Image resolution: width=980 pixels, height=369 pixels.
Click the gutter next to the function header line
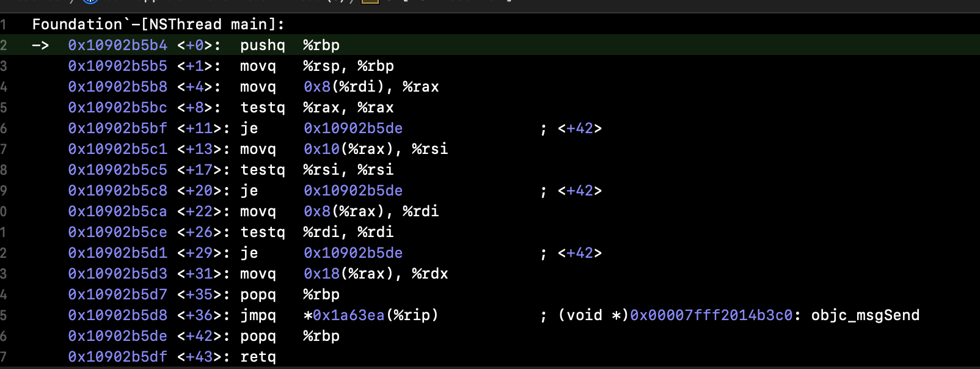click(x=4, y=24)
